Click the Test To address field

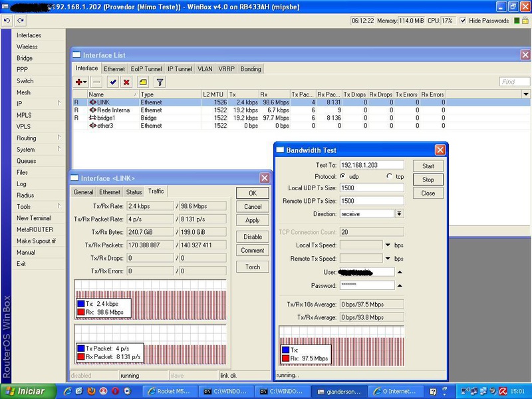click(x=372, y=164)
